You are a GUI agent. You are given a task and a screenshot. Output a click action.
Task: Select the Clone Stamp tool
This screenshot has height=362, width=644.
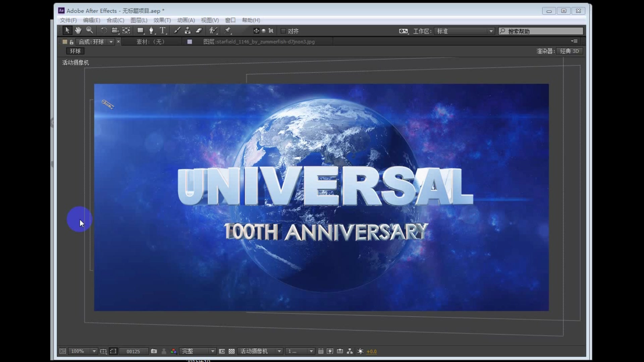tap(188, 31)
